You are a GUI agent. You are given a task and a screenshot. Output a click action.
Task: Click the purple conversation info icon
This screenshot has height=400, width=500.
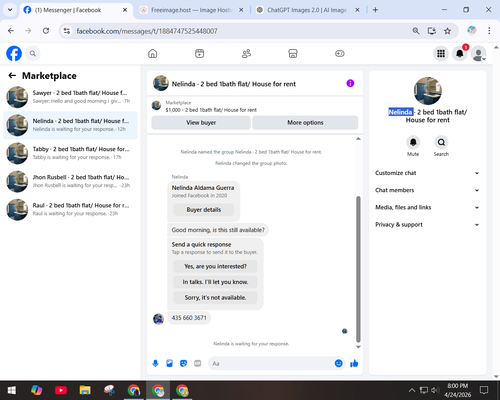coord(350,83)
